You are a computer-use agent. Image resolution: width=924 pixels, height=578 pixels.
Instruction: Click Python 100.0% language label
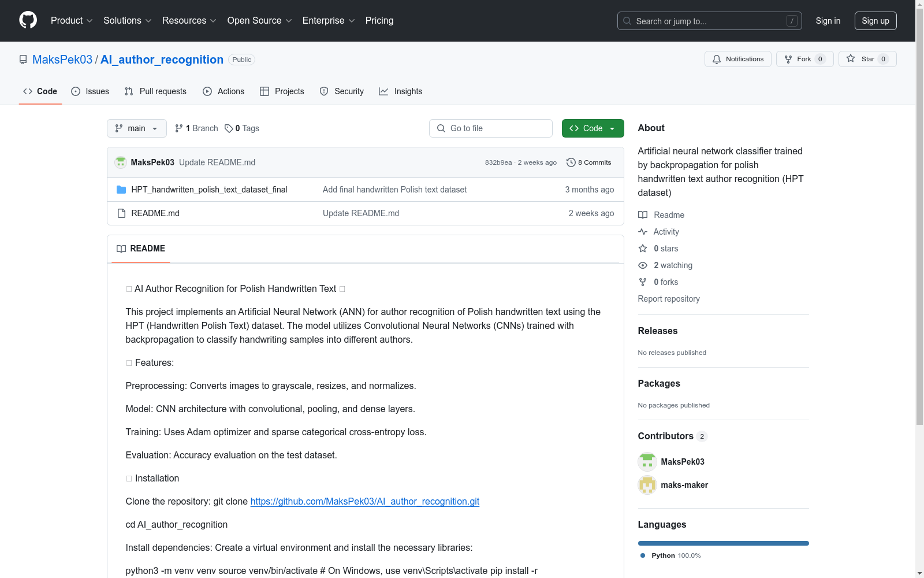point(670,555)
